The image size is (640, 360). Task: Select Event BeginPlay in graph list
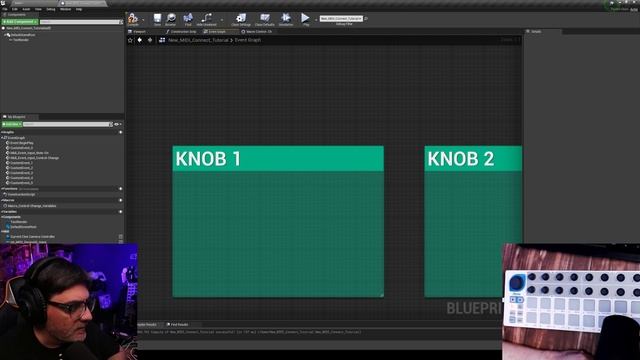[22, 143]
